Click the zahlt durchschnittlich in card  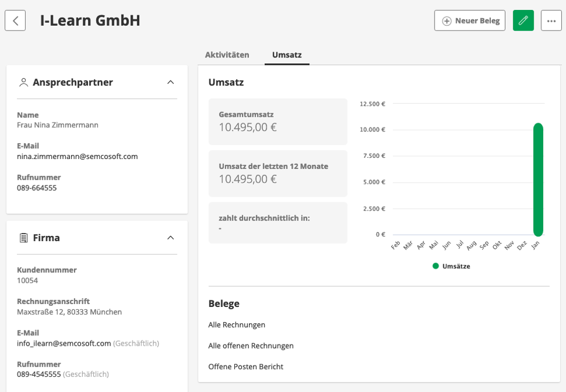coord(278,222)
